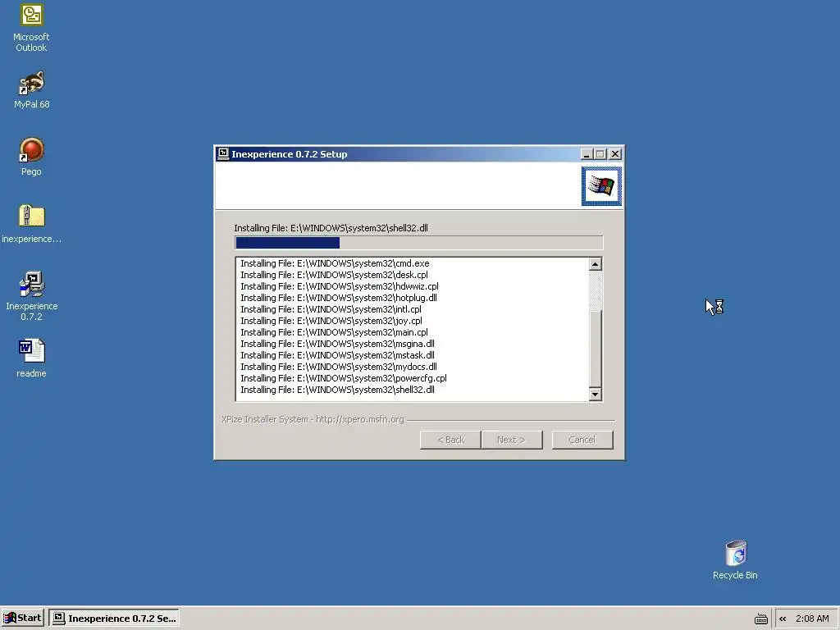Select the msgina.dll log line
Screen dimensions: 840x630
(x=337, y=344)
